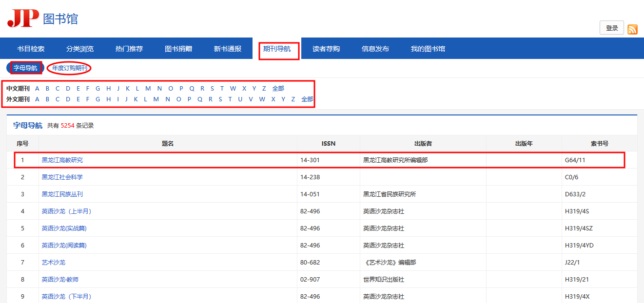Click call number D633/2
This screenshot has width=644, height=303.
(575, 194)
